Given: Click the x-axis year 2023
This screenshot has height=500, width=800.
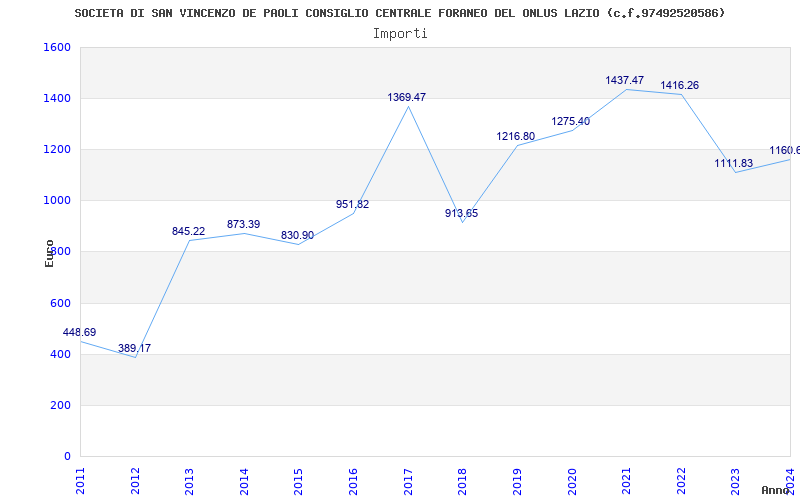Looking at the screenshot, I should (735, 481).
